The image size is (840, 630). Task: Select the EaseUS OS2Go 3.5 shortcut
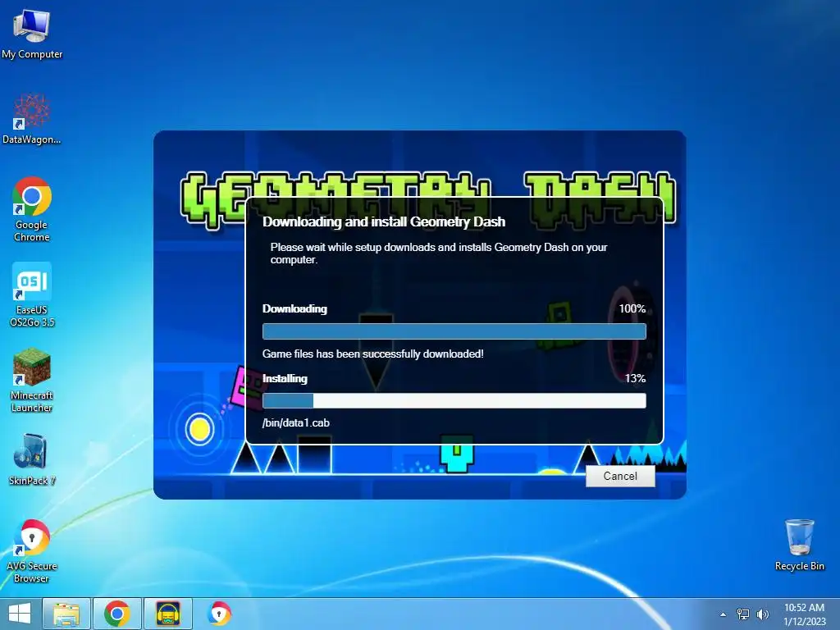32,294
